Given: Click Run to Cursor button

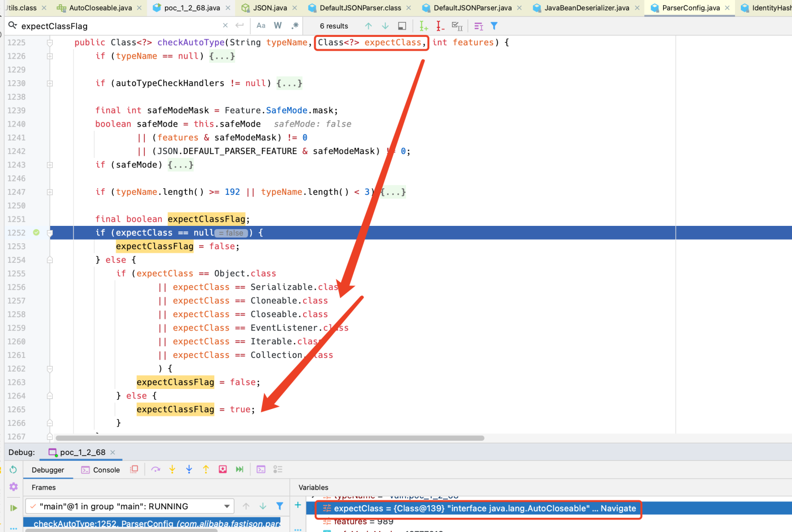Looking at the screenshot, I should [x=240, y=469].
